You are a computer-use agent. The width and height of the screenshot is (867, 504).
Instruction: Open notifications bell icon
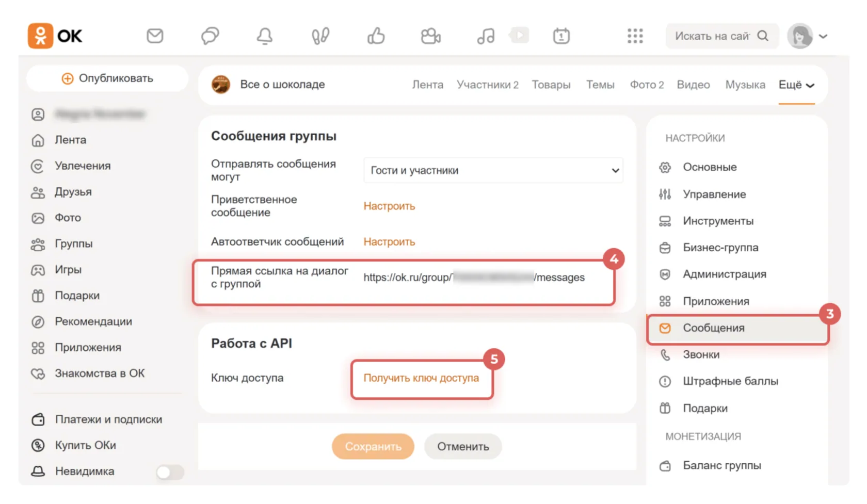coord(265,36)
